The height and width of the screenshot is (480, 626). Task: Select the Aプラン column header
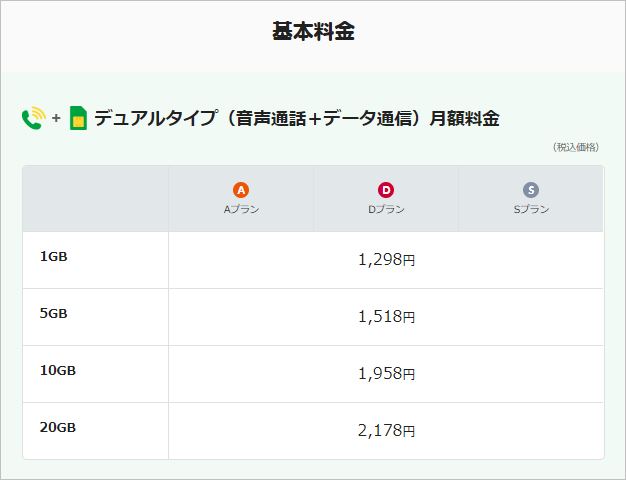click(240, 209)
